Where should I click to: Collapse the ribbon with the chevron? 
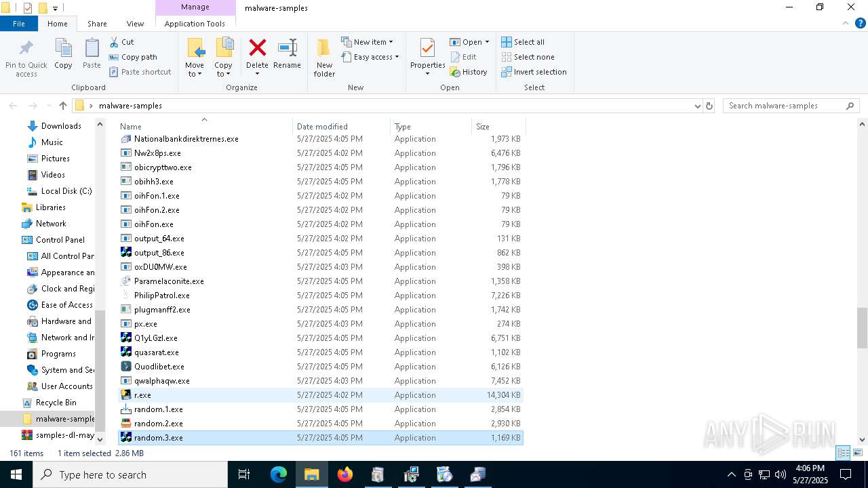pos(846,23)
